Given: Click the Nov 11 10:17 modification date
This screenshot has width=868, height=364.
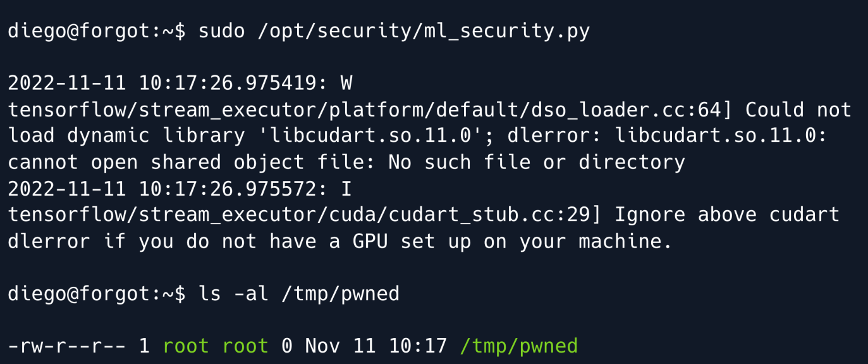Looking at the screenshot, I should 376,346.
